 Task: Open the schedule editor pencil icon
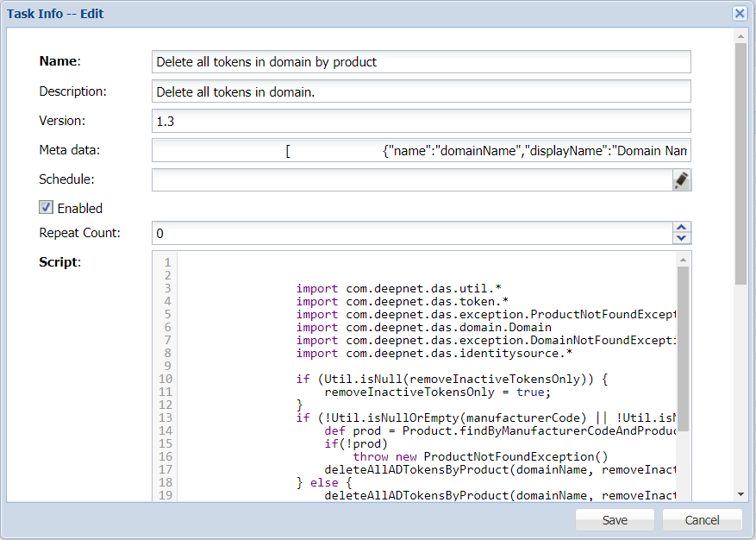point(681,179)
